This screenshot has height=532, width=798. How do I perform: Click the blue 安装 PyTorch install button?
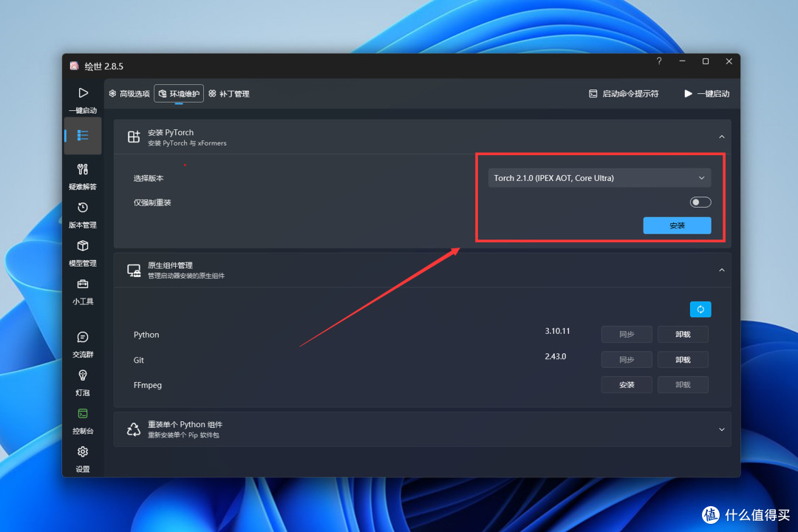pyautogui.click(x=677, y=225)
